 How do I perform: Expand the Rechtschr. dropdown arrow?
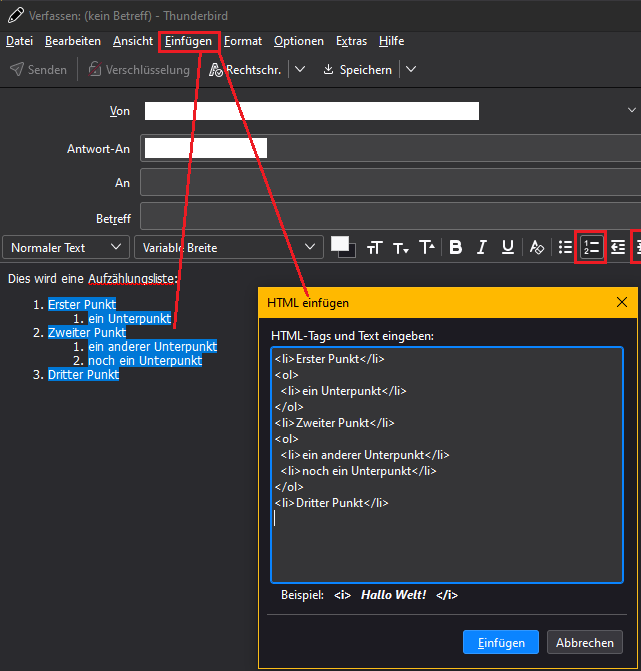(x=299, y=70)
